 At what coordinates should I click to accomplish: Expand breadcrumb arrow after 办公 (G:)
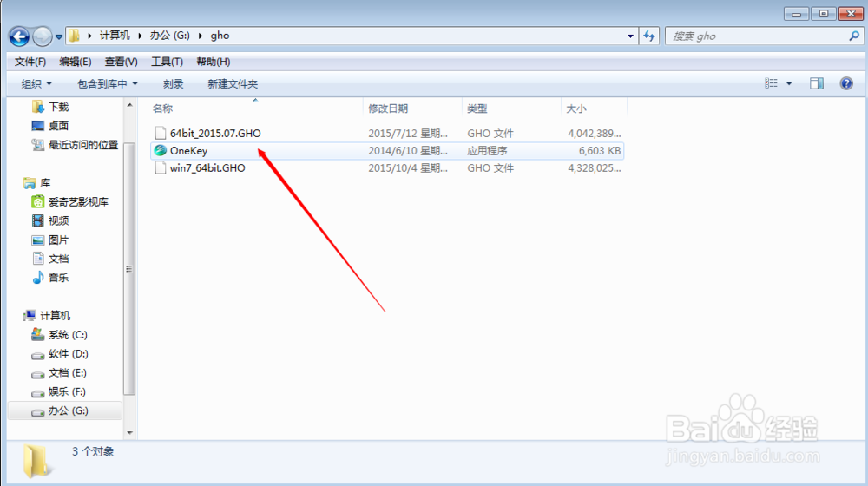click(201, 36)
